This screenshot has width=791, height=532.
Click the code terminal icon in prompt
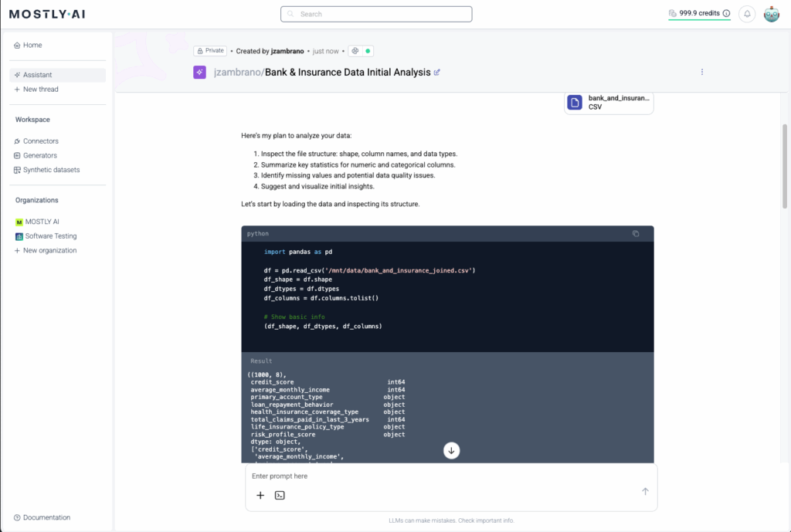(280, 495)
